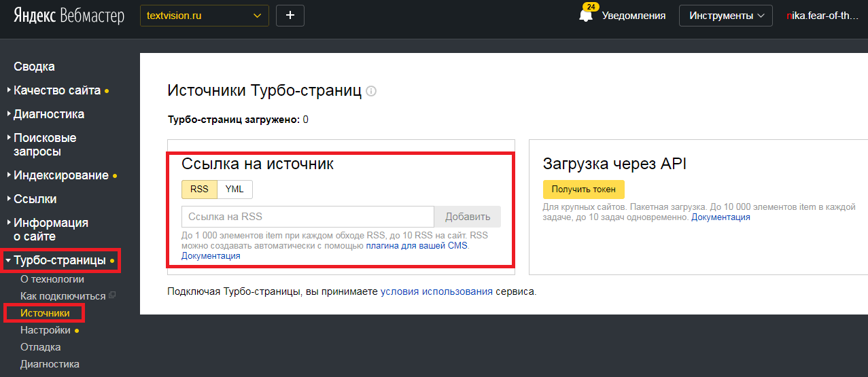Click the Ссылка на источник heading
The image size is (868, 377).
(x=258, y=164)
